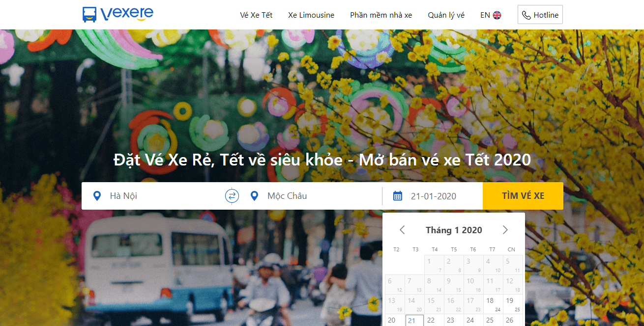644x326 pixels.
Task: Select day 23 in the calendar
Action: point(454,321)
